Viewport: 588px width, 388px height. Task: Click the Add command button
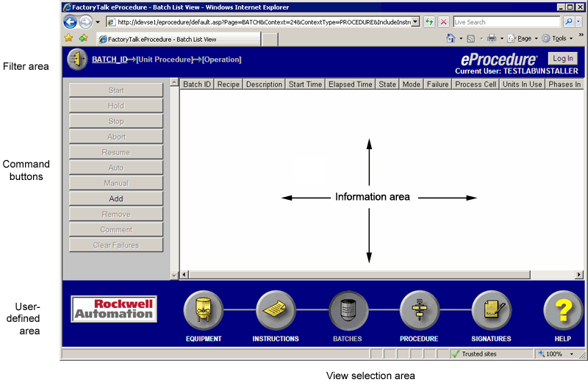click(x=116, y=198)
